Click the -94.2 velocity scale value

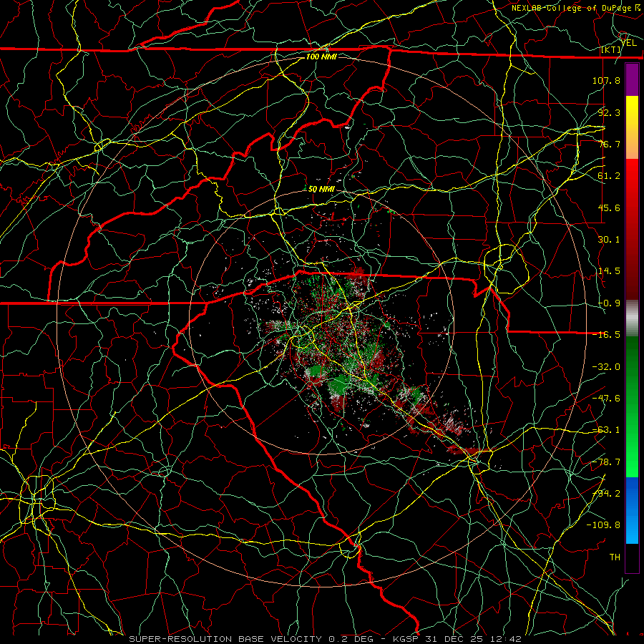point(606,494)
